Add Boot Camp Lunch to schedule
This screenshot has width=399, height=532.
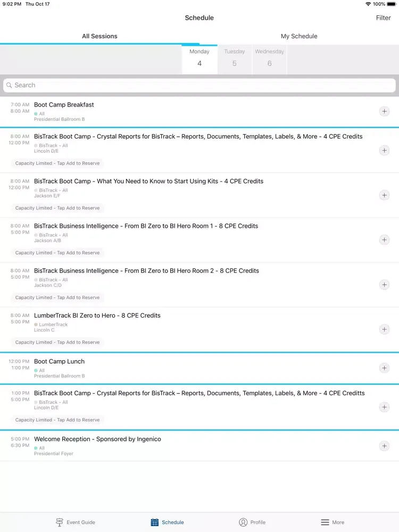pyautogui.click(x=384, y=368)
